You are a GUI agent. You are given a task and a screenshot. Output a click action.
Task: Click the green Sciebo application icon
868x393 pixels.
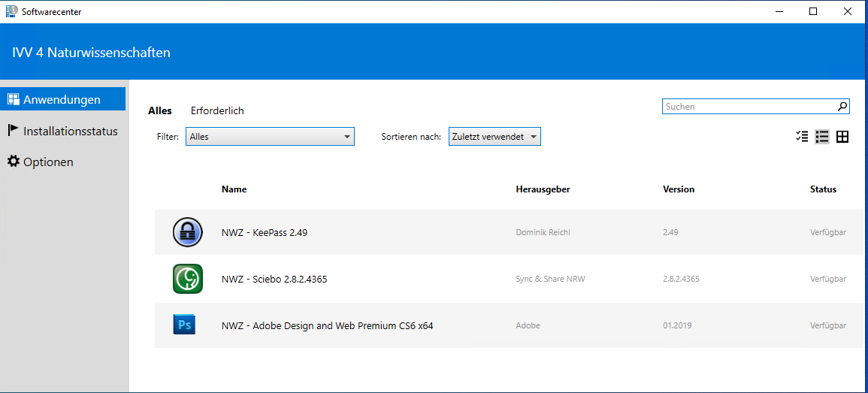click(x=187, y=279)
